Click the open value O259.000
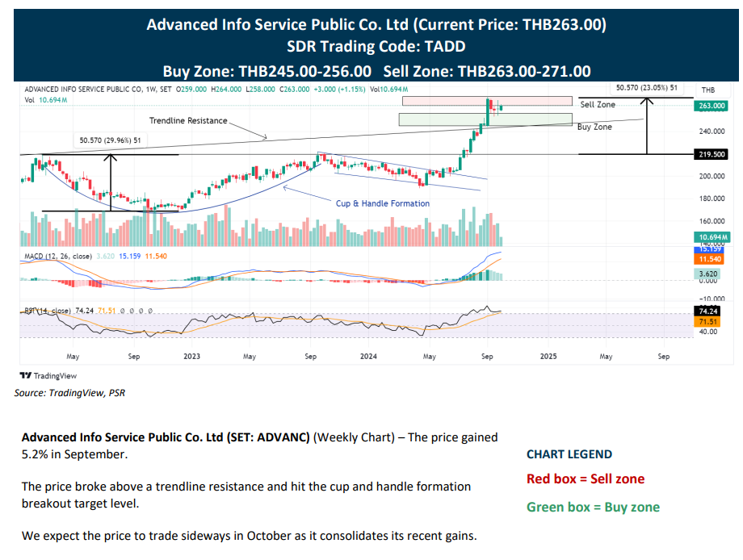The image size is (743, 560). (x=191, y=89)
